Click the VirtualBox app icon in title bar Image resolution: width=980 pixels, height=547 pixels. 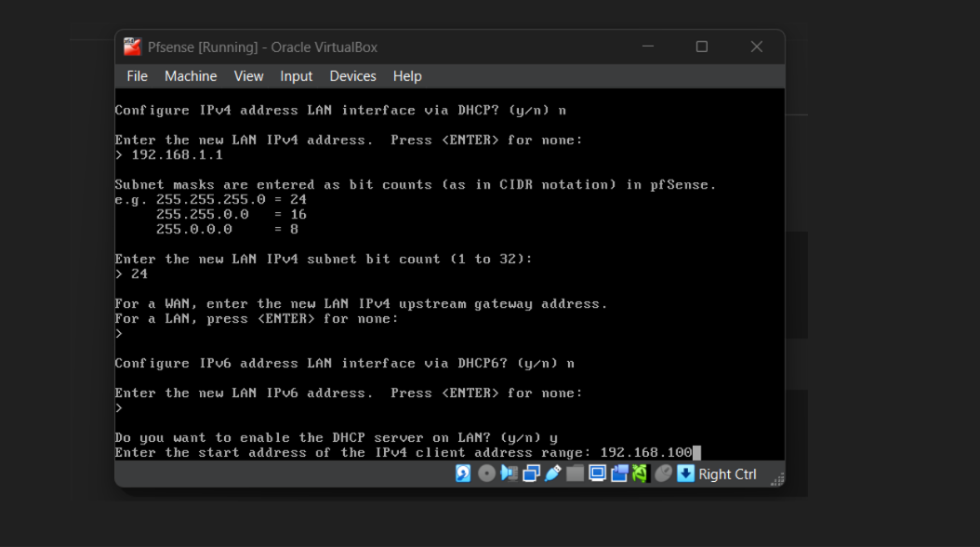click(132, 47)
